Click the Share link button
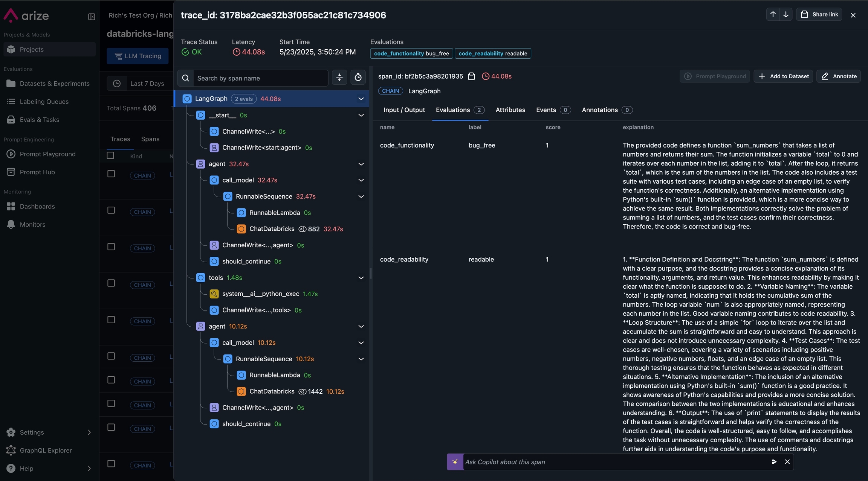The height and width of the screenshot is (481, 868). [x=819, y=15]
